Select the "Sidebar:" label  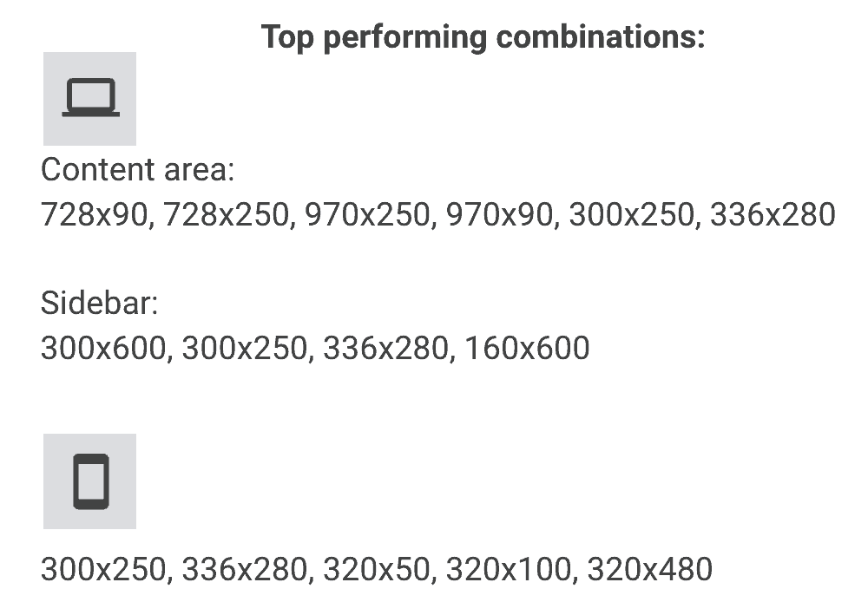(x=100, y=304)
